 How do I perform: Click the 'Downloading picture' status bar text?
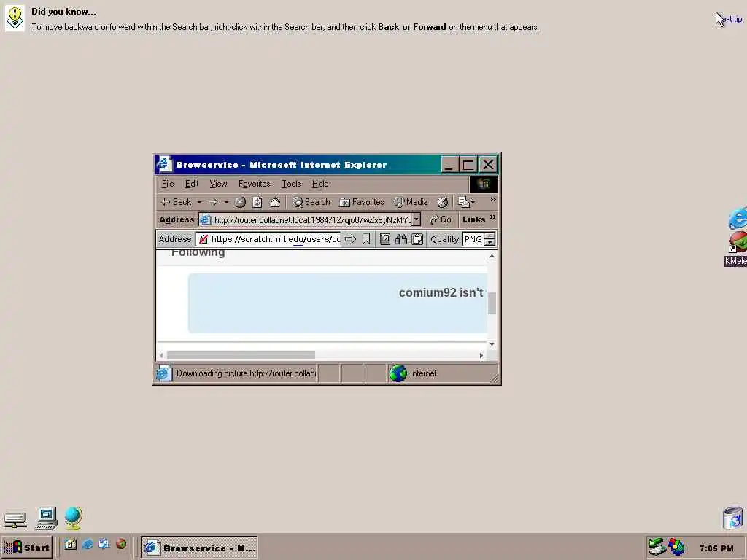pos(246,373)
